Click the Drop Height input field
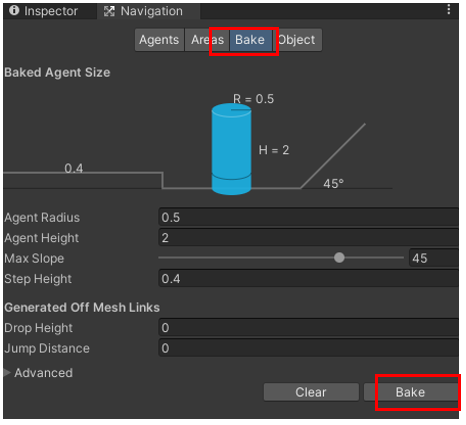Image resolution: width=466 pixels, height=425 pixels. pyautogui.click(x=309, y=328)
